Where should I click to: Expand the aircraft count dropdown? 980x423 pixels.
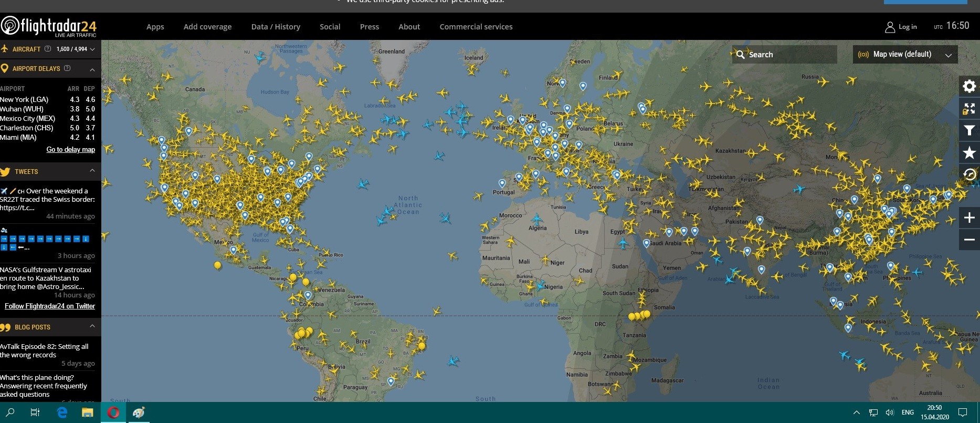(x=92, y=49)
